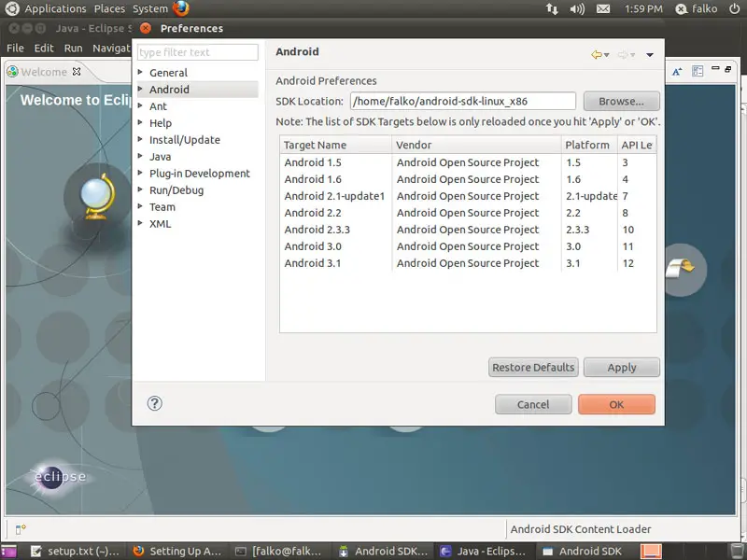747x560 pixels.
Task: Select the Android 2.2 target row
Action: pos(468,213)
